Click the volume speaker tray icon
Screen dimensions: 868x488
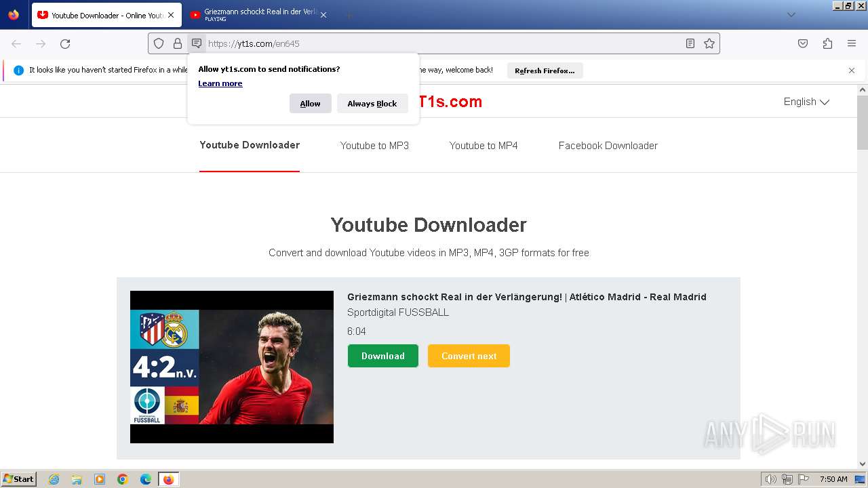tap(771, 479)
